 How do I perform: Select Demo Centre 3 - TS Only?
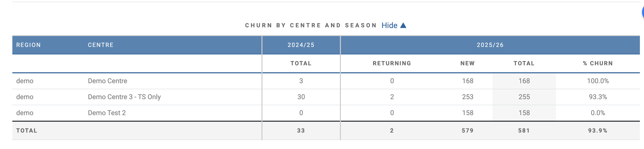[124, 97]
